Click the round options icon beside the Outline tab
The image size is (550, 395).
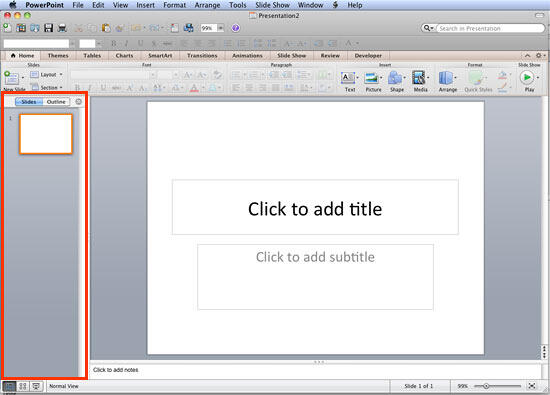click(x=79, y=102)
